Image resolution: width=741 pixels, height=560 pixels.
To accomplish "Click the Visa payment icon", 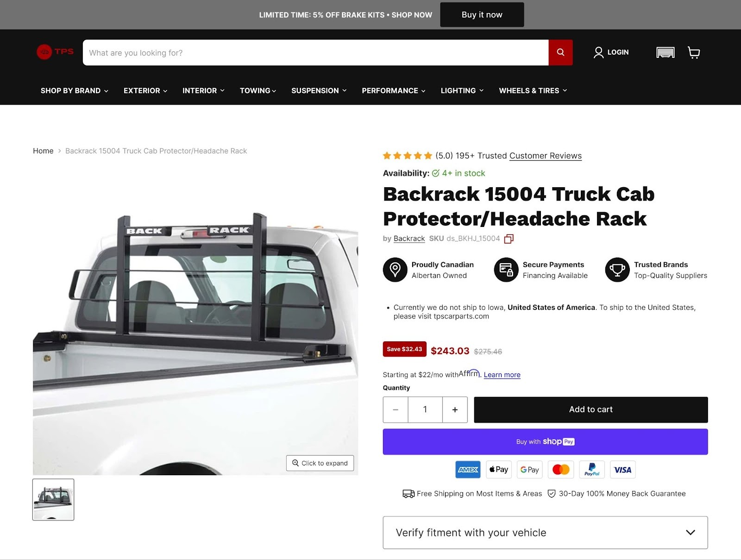I will click(623, 470).
